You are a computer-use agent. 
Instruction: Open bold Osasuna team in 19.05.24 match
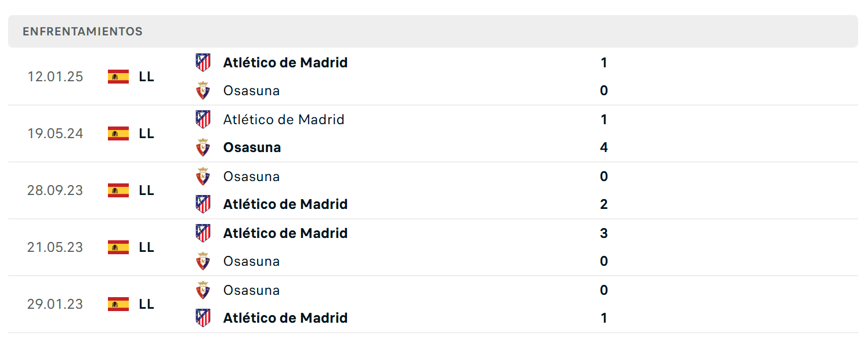(252, 147)
